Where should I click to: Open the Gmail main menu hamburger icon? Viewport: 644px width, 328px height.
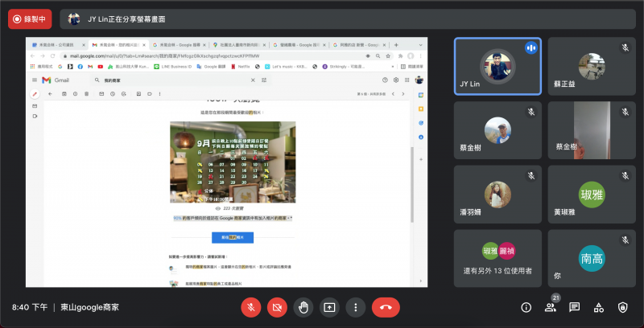[x=35, y=80]
